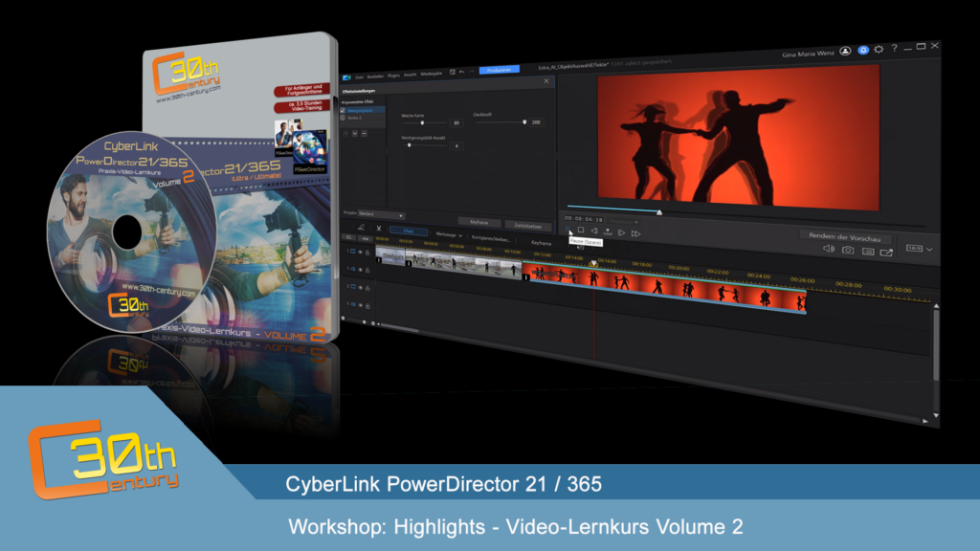Click the save project icon
This screenshot has height=551, width=980.
[453, 72]
